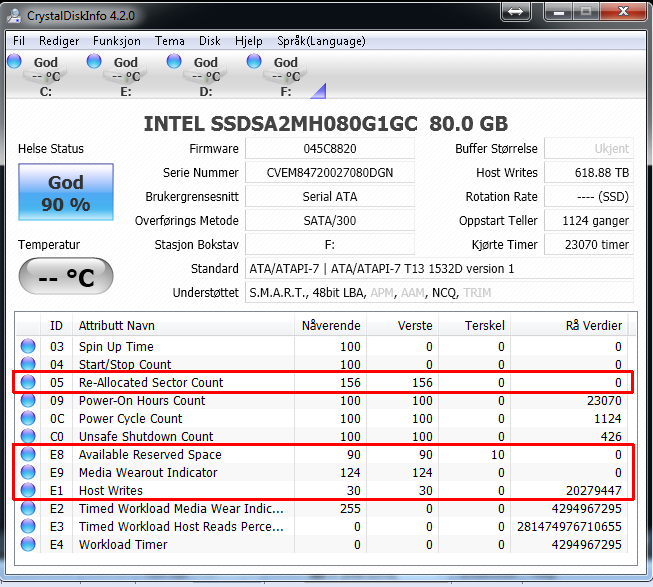Click the ID column header
Viewport: 653px width, 587px height.
click(56, 326)
